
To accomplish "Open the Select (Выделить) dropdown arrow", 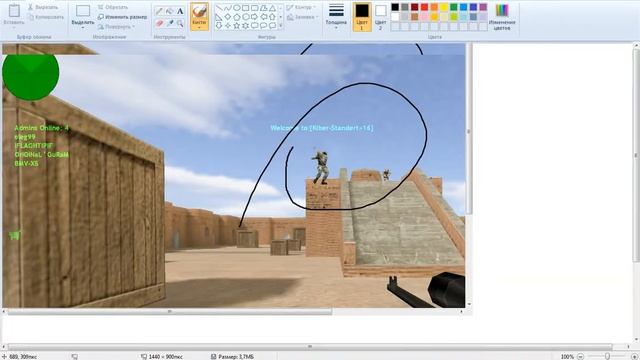I will (x=83, y=27).
